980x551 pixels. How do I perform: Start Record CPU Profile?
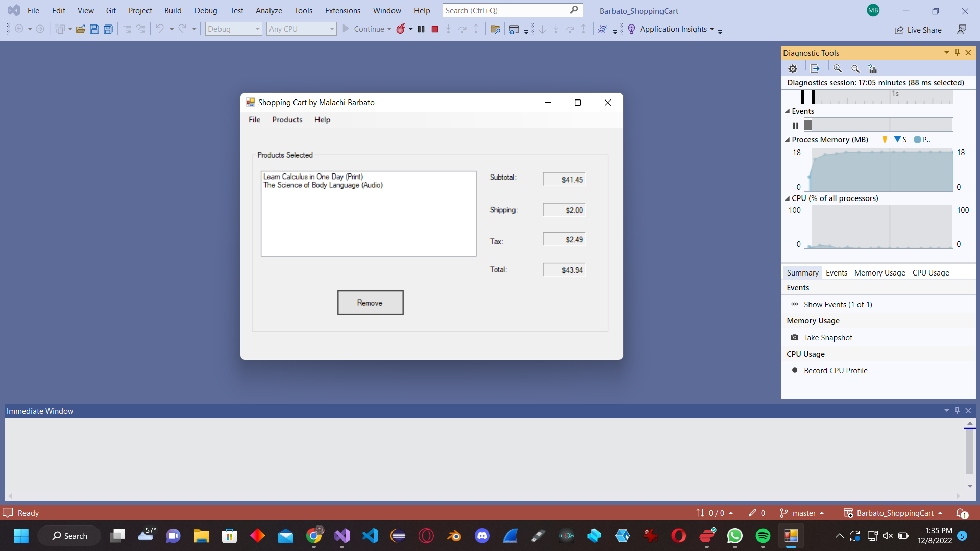(835, 371)
